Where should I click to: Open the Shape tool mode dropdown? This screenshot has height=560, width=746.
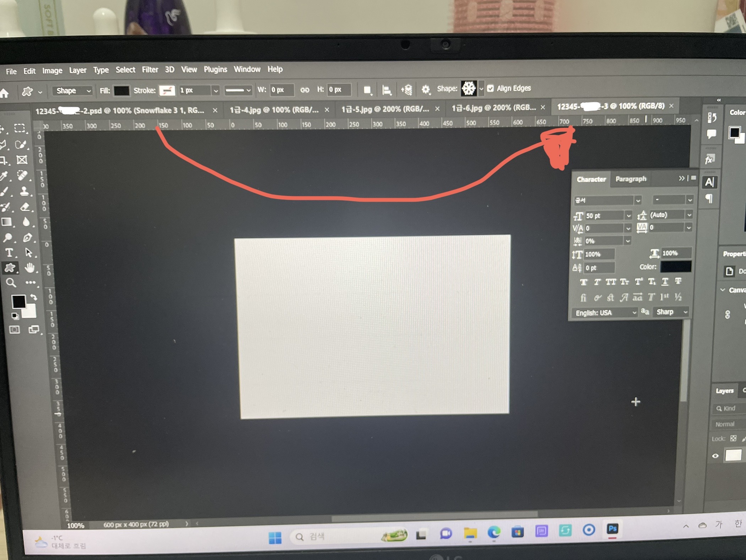pos(73,91)
